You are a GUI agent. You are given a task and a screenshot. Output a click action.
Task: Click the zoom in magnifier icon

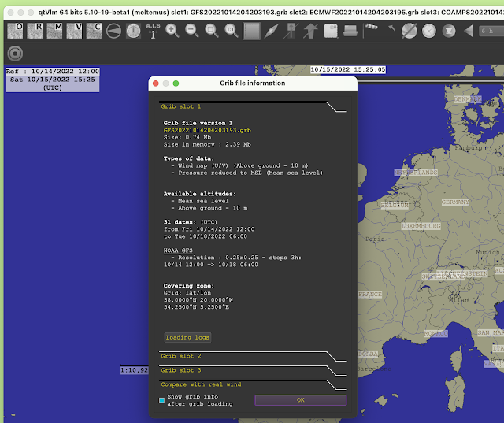[172, 31]
